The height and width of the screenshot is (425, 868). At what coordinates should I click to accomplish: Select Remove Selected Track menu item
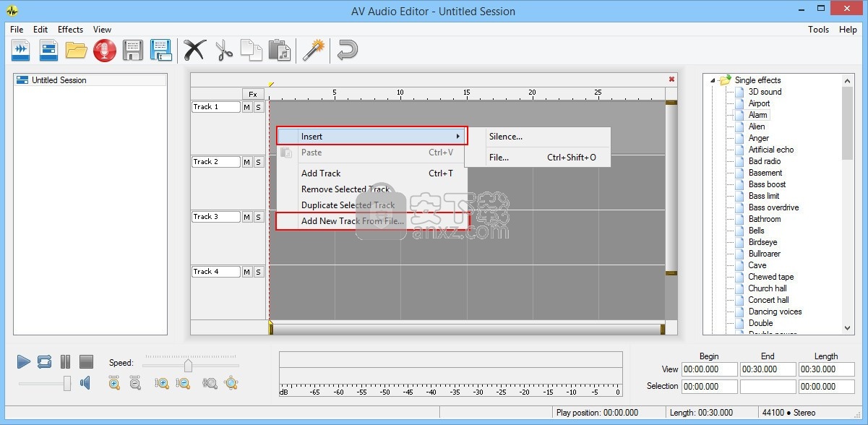(372, 189)
